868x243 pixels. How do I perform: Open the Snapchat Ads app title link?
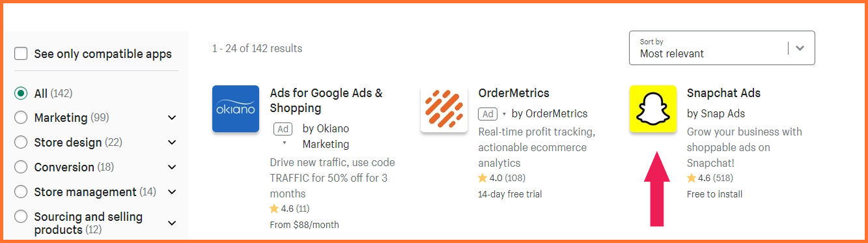point(723,93)
